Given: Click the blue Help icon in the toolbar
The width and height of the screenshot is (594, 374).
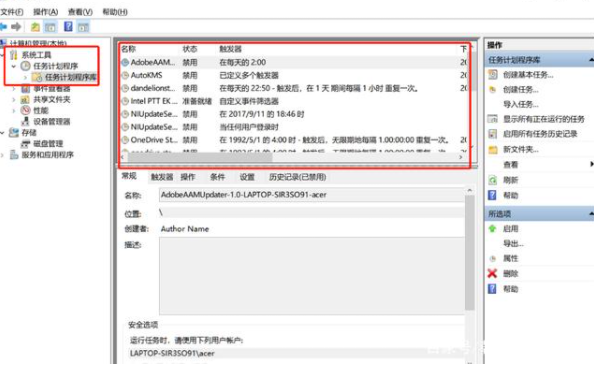Looking at the screenshot, I should (69, 27).
